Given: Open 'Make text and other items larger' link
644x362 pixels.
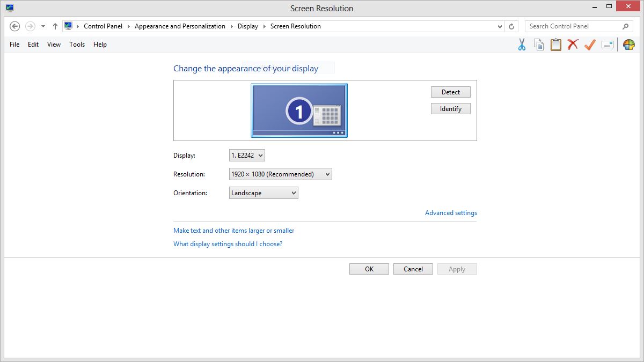Looking at the screenshot, I should click(x=234, y=231).
